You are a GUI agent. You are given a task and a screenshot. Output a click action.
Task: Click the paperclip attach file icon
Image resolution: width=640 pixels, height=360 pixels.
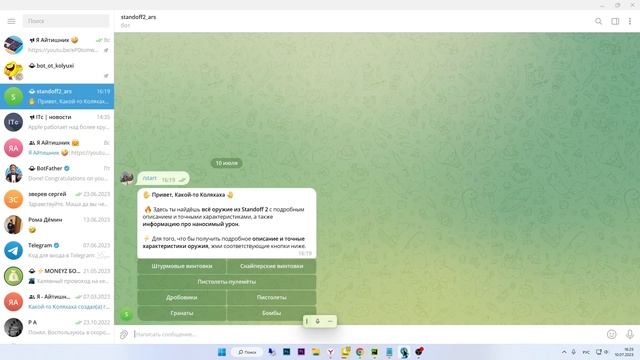(x=124, y=335)
